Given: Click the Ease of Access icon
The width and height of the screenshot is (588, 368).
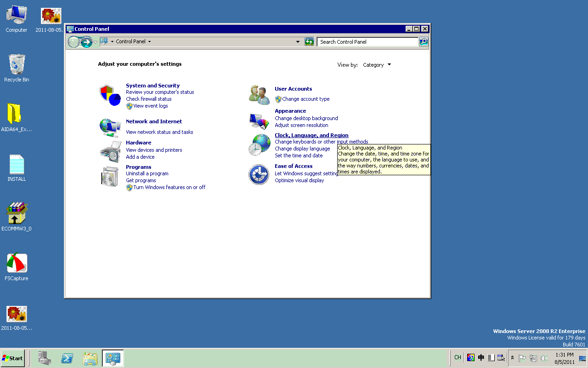Looking at the screenshot, I should tap(259, 174).
